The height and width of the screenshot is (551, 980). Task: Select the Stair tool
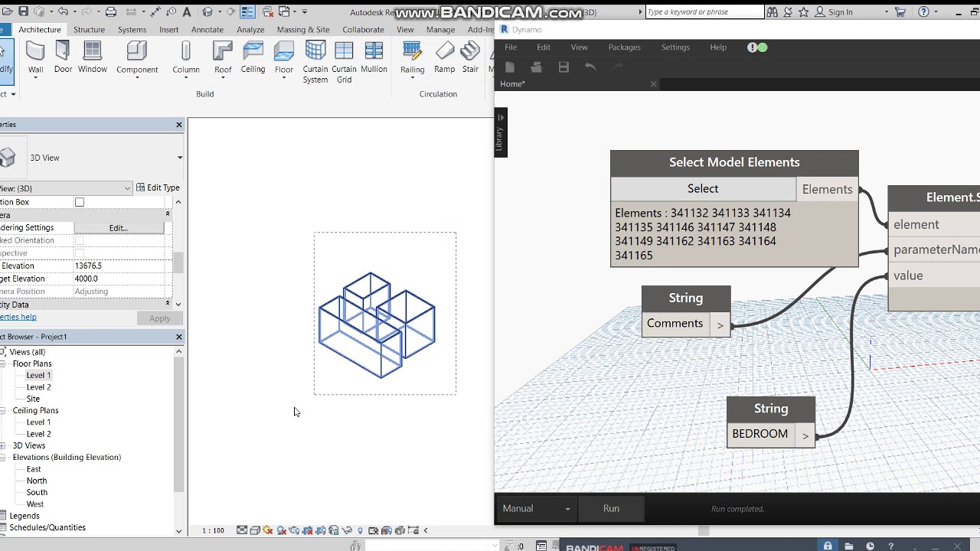[x=470, y=57]
